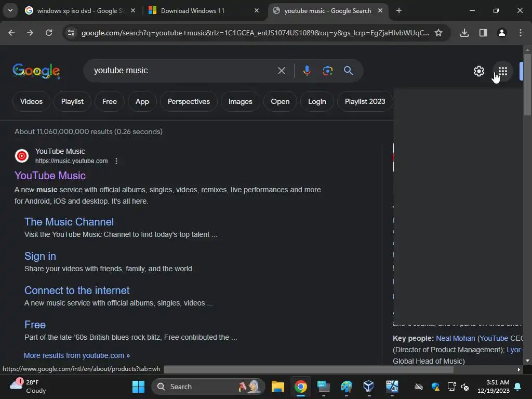Click the Windows Security tray icon
This screenshot has height=399, width=532.
pos(435,387)
